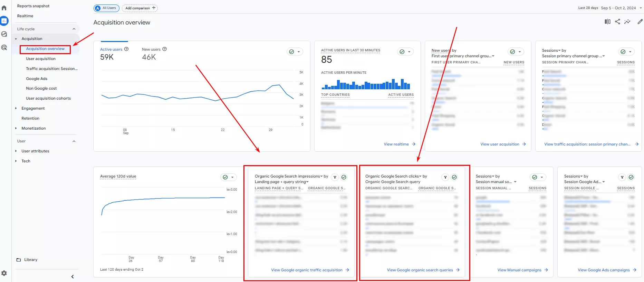Click the All Users segment badge
Viewport: 644px width, 282px height.
pos(106,8)
